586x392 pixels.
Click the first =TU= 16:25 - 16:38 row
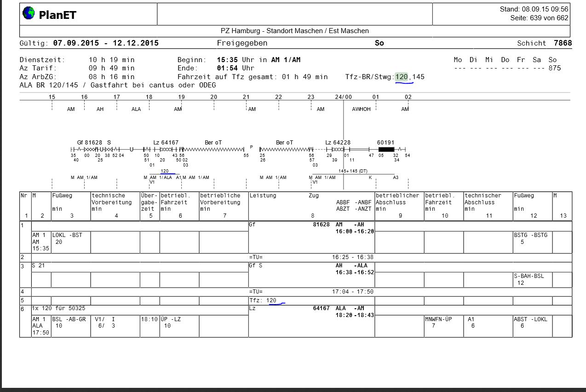pyautogui.click(x=296, y=258)
